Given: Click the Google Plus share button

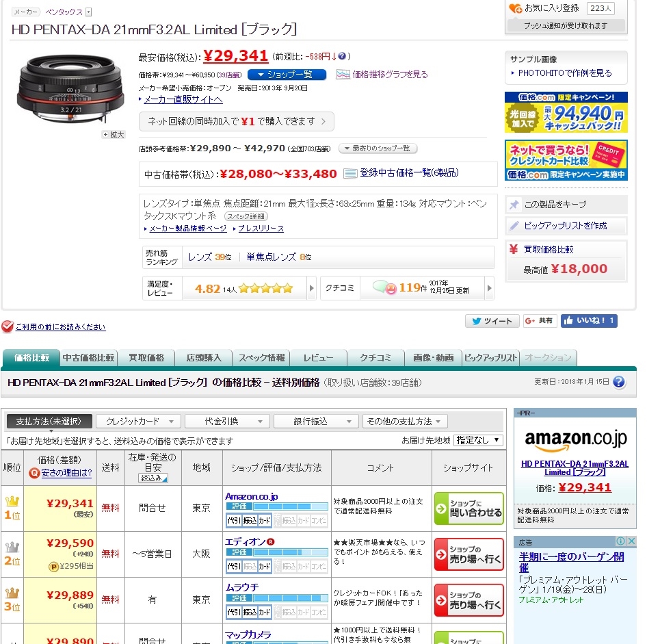Looking at the screenshot, I should coord(540,321).
